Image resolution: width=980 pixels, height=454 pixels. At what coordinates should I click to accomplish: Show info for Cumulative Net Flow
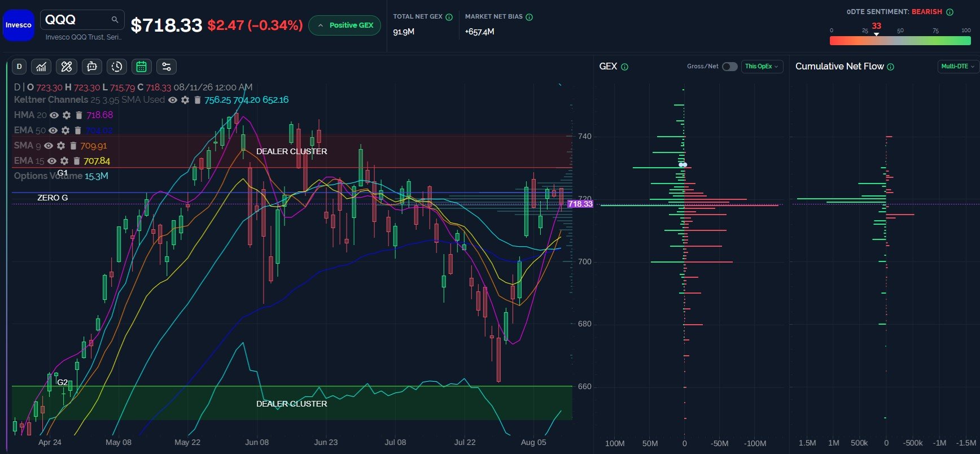[891, 67]
